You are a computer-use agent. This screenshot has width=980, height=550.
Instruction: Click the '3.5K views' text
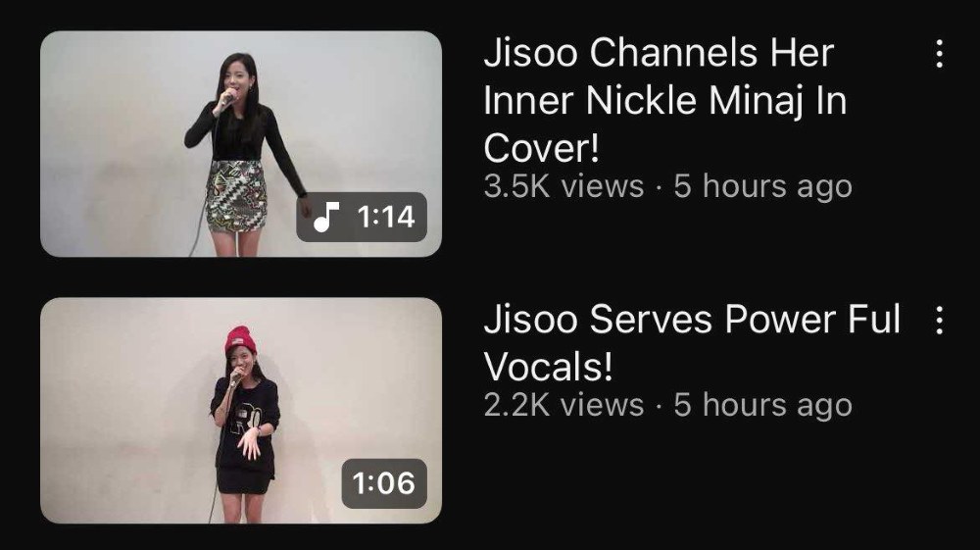point(563,186)
